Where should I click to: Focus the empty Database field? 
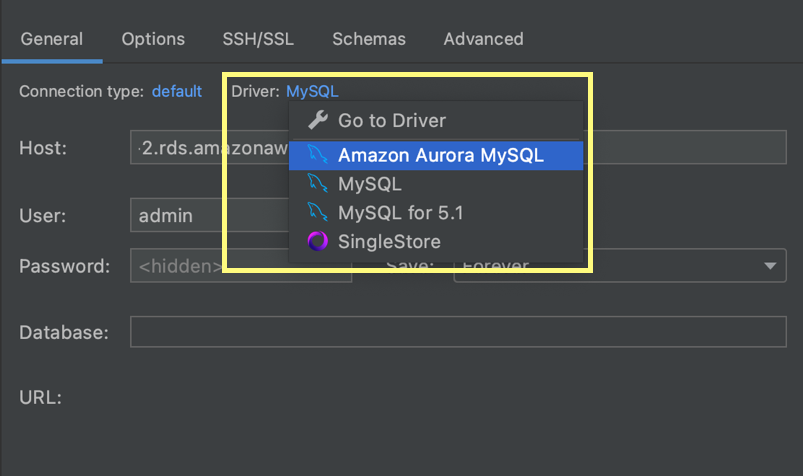click(x=458, y=332)
